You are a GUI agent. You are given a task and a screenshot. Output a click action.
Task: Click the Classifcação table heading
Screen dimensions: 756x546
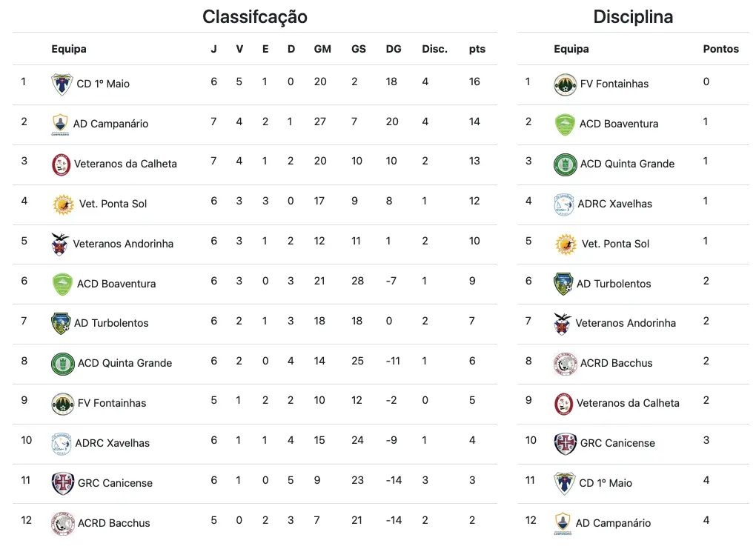point(254,16)
